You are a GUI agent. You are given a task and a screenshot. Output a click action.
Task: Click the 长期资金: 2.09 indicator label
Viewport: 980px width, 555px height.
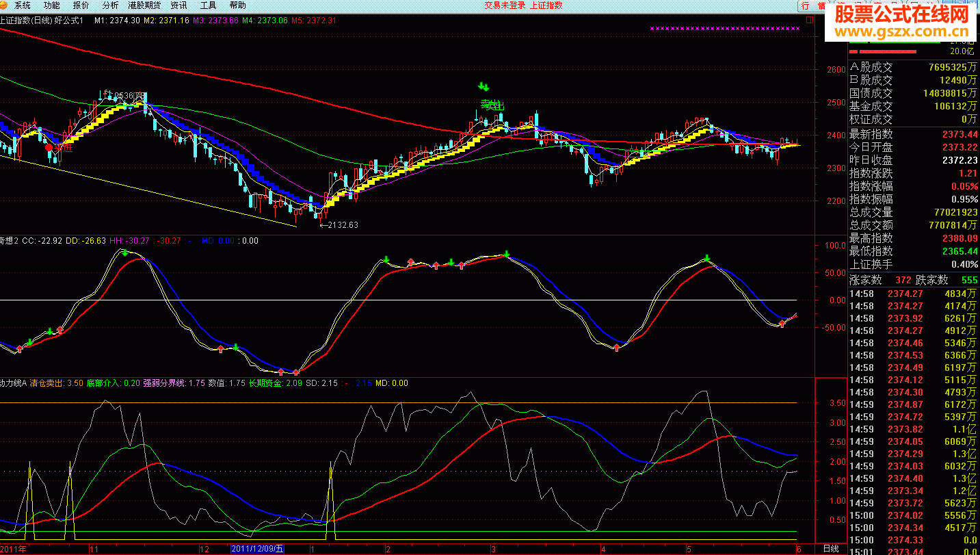(x=275, y=383)
